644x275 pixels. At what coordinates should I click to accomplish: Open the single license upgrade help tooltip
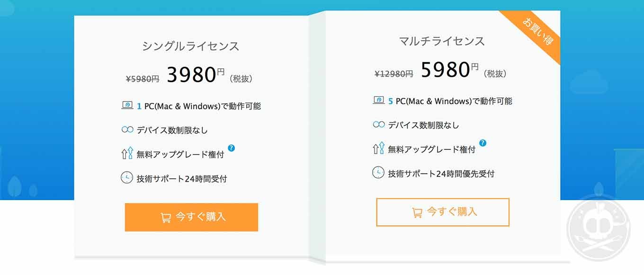pyautogui.click(x=231, y=148)
